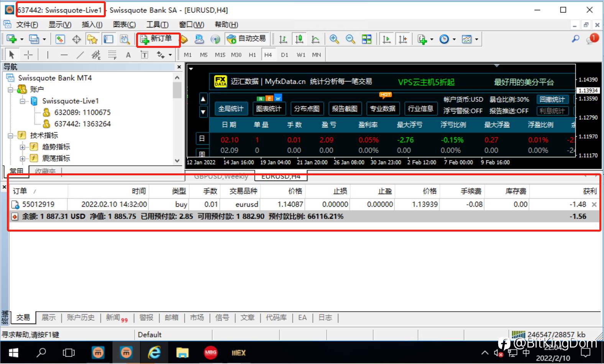
Task: Switch chart to bar chart style
Action: click(283, 39)
